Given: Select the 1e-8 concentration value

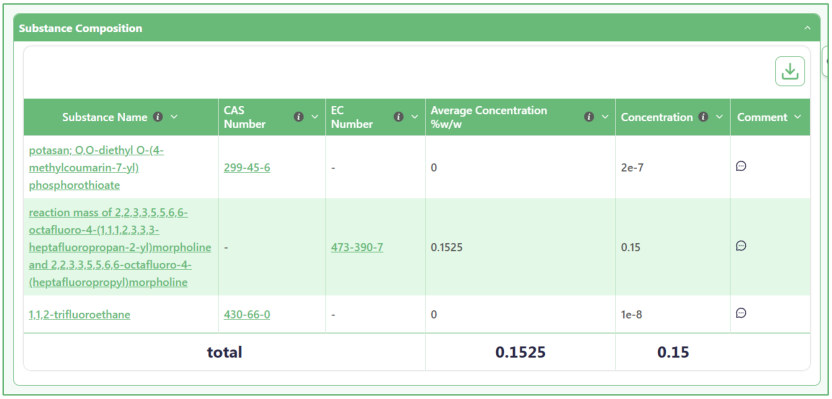Looking at the screenshot, I should [632, 315].
